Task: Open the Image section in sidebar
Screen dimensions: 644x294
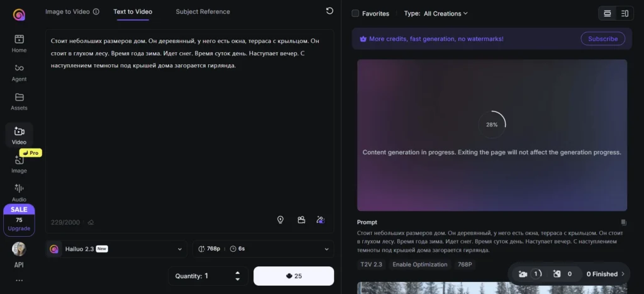Action: pyautogui.click(x=19, y=164)
